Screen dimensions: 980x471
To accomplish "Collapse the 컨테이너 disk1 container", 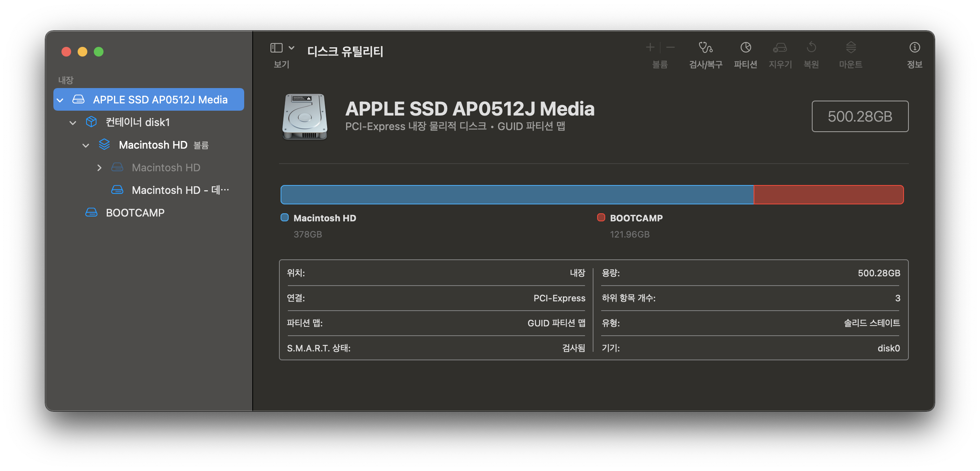I will pos(73,122).
